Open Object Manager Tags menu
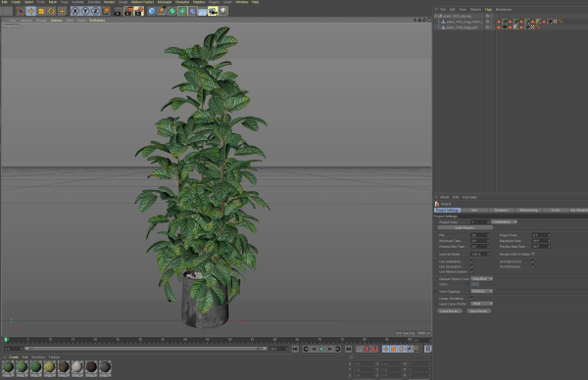Screen dimensions: 588x380 488,10
